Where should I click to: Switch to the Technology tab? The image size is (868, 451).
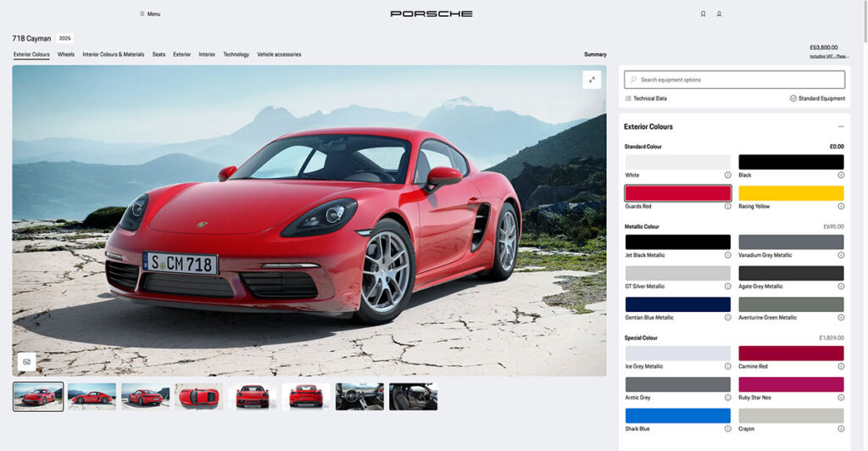click(236, 54)
